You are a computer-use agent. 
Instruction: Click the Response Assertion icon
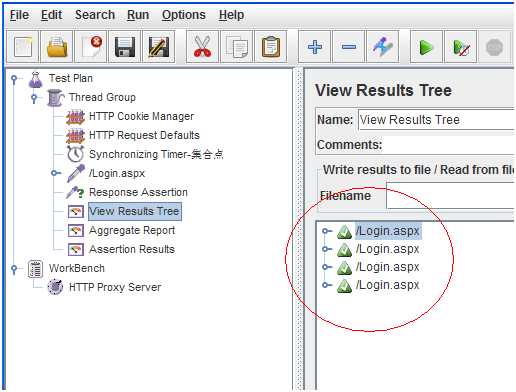point(75,192)
